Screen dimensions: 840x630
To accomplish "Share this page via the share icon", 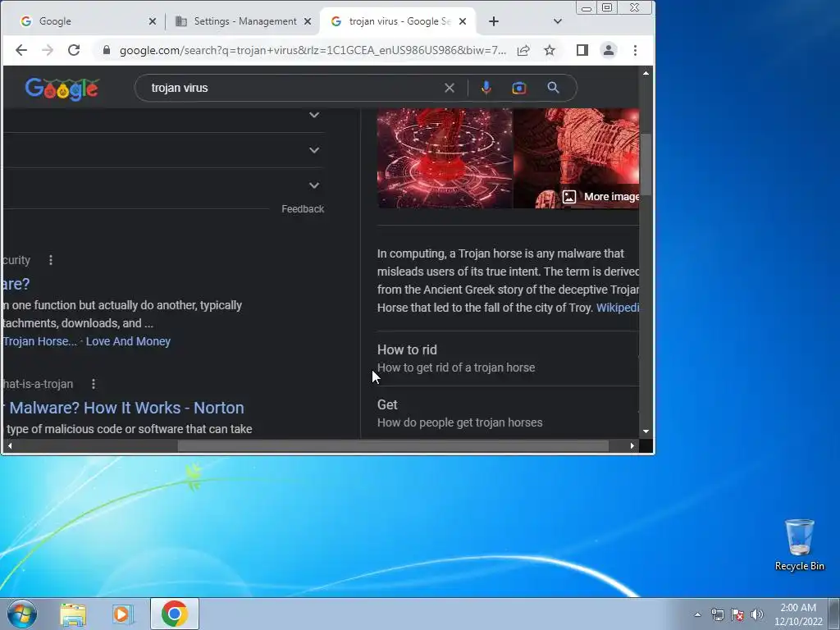I will pos(523,50).
